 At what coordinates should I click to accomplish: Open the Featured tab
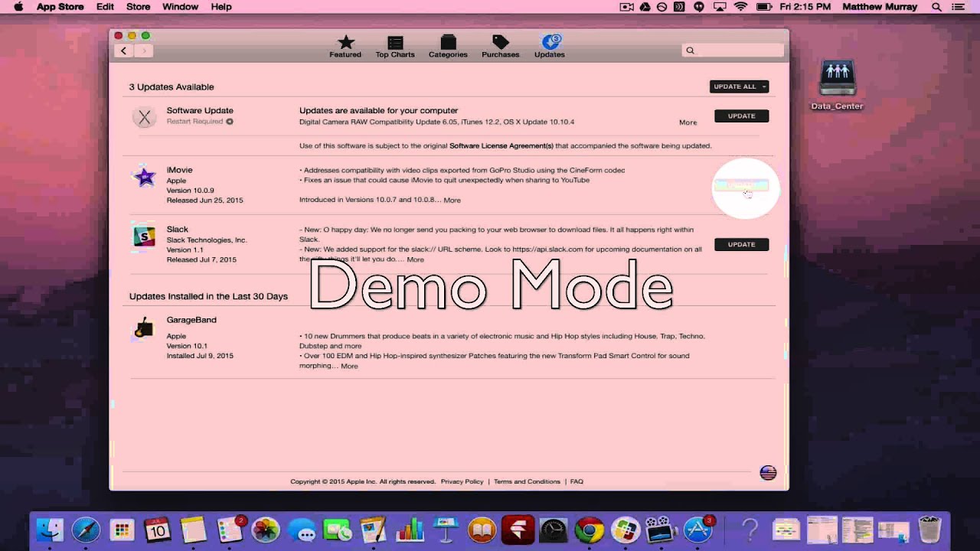[x=345, y=47]
